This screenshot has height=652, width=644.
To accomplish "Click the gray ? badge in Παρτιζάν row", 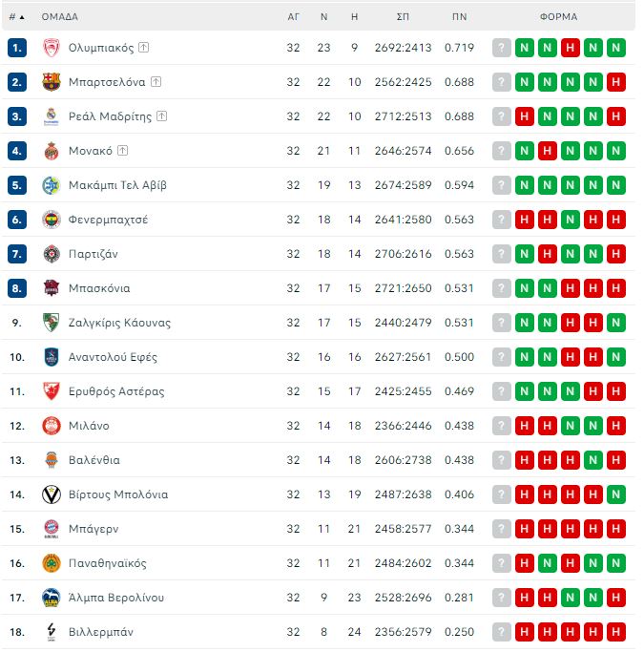I will [502, 254].
